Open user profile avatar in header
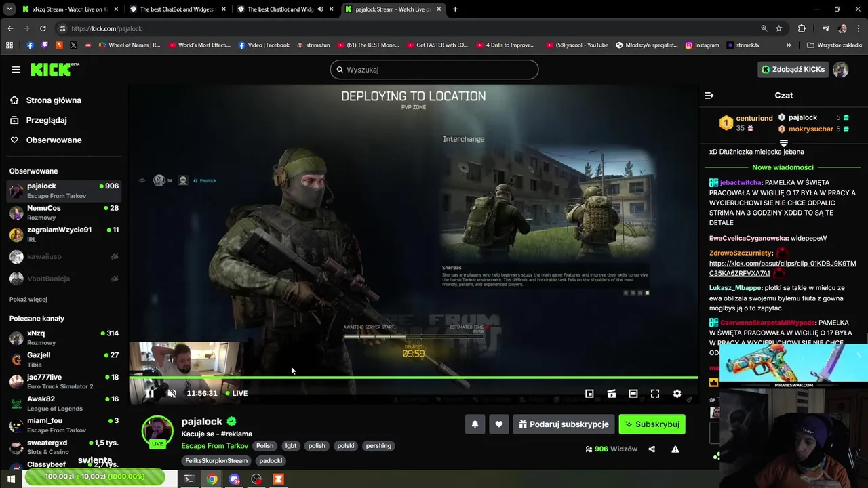This screenshot has height=488, width=868. (x=840, y=69)
